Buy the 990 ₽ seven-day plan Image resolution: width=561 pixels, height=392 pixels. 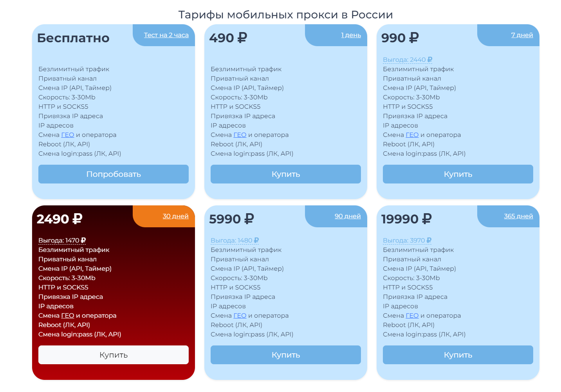[458, 174]
